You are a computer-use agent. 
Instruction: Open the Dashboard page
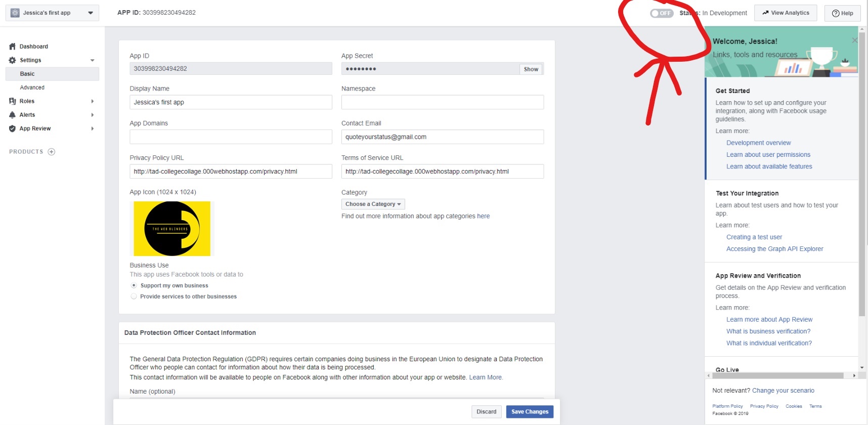coord(34,47)
